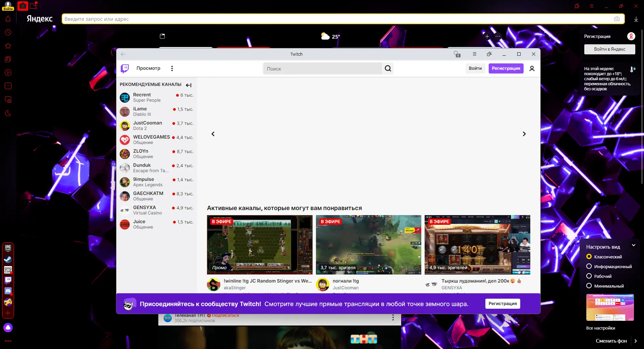Open the notifications bell in the browser sidebar

pyautogui.click(x=8, y=19)
